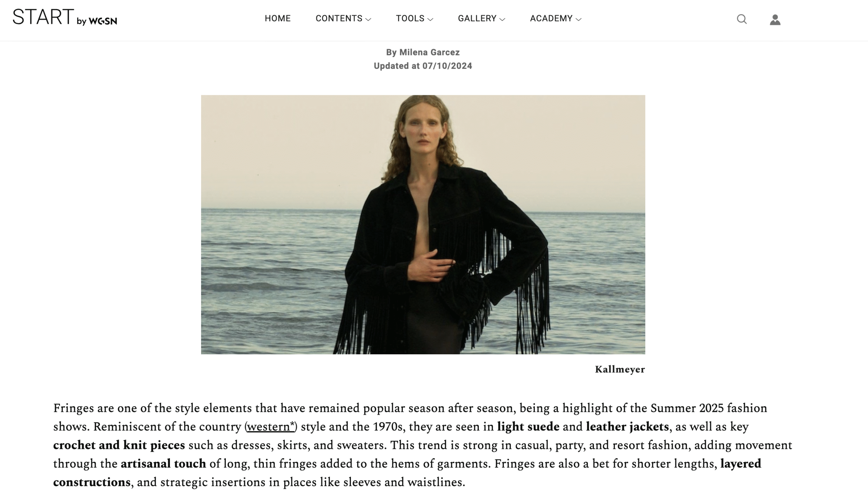Click the START by WGSN logo
Image resolution: width=868 pixels, height=500 pixels.
point(65,17)
